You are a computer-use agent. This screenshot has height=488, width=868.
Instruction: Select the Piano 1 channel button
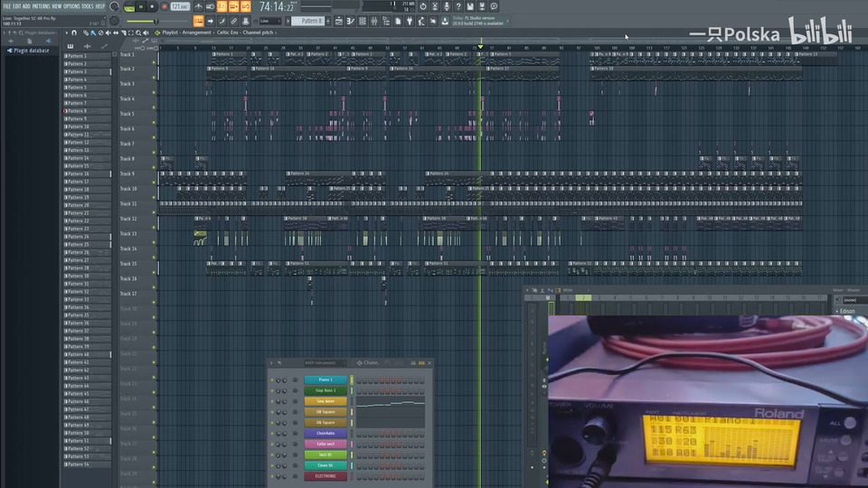coord(325,380)
